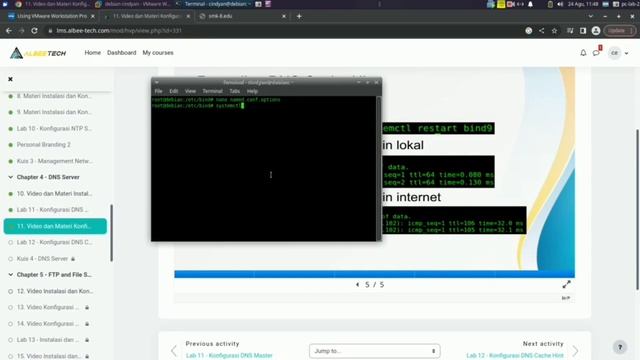The image size is (640, 360).
Task: Open the volume icon in the system tray
Action: click(x=560, y=4)
